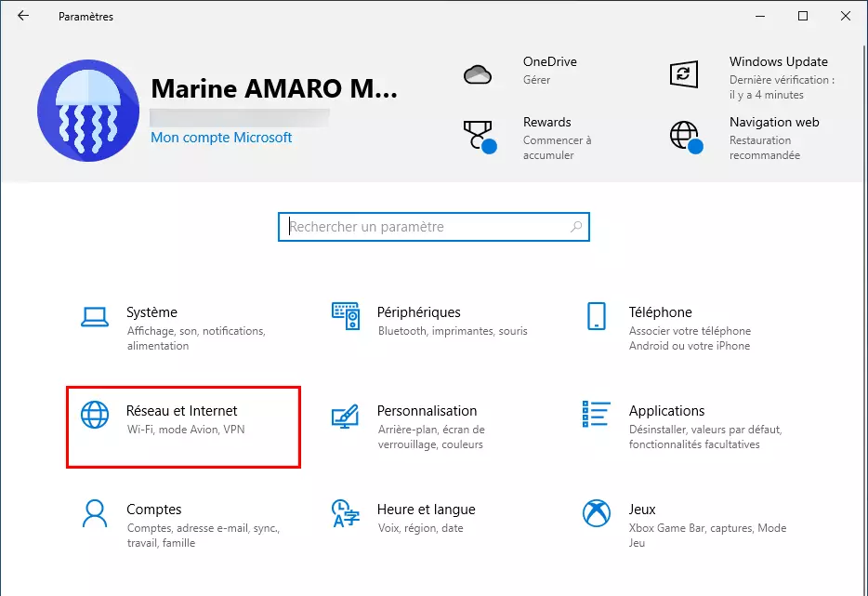Click the 'Restauration recommandée' text
Viewport: 868px width, 596px height.
coord(765,147)
